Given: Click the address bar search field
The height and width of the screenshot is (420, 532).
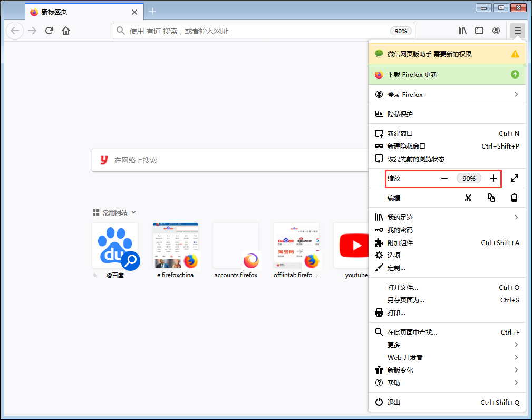Looking at the screenshot, I should pyautogui.click(x=237, y=31).
